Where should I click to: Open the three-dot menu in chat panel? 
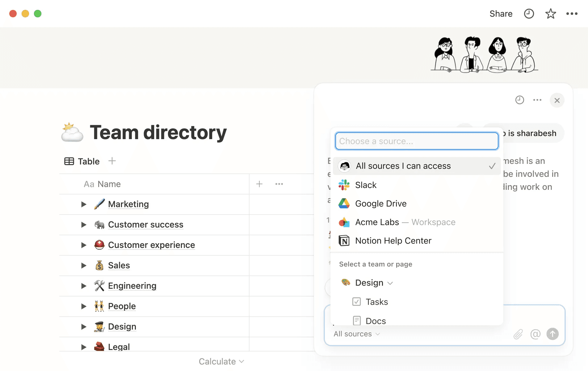tap(537, 100)
